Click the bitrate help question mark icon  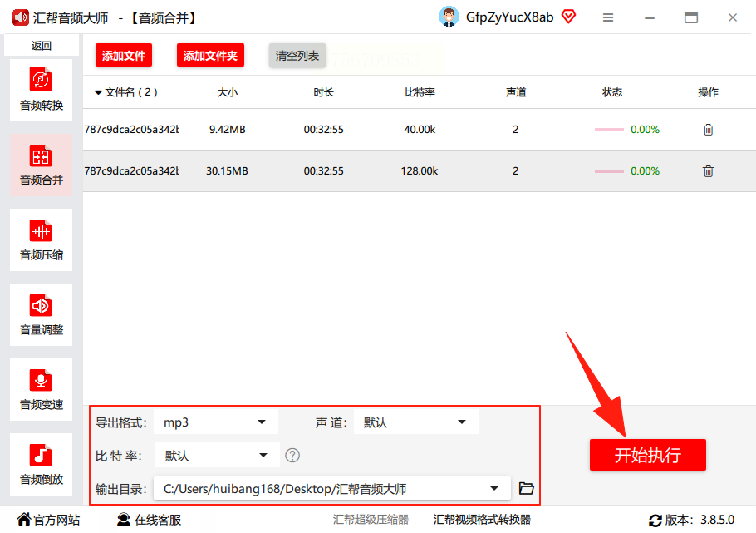292,456
